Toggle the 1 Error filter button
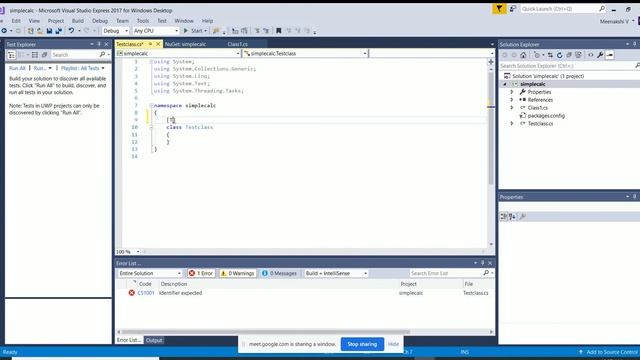This screenshot has width=640, height=360. coord(201,273)
